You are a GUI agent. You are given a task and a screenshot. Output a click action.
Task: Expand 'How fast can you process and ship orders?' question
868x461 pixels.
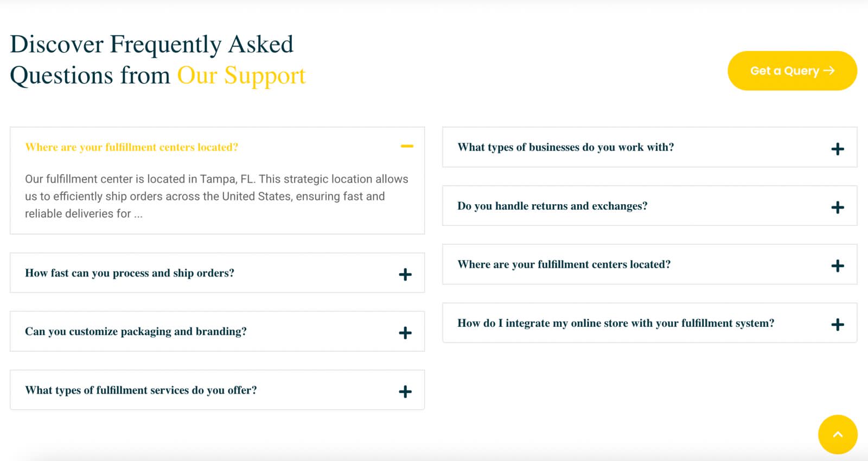(x=130, y=273)
